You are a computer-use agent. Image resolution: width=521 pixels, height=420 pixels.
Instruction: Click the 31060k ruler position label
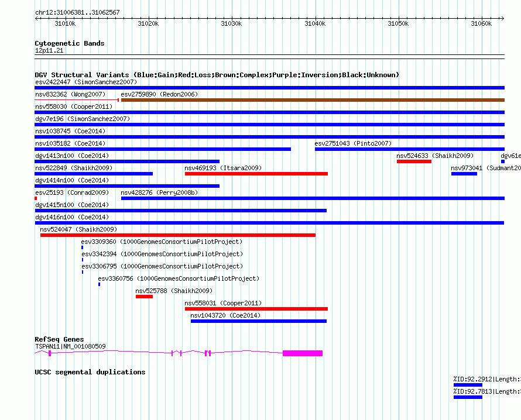click(481, 23)
